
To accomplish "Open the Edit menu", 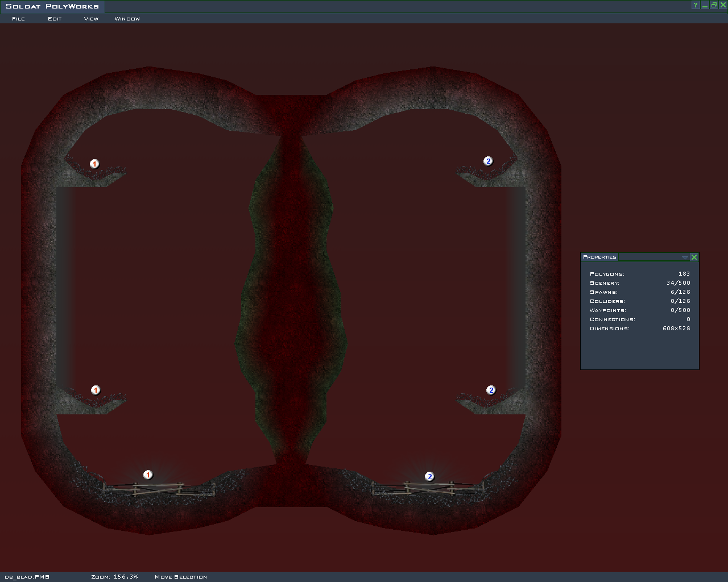I will tap(55, 19).
